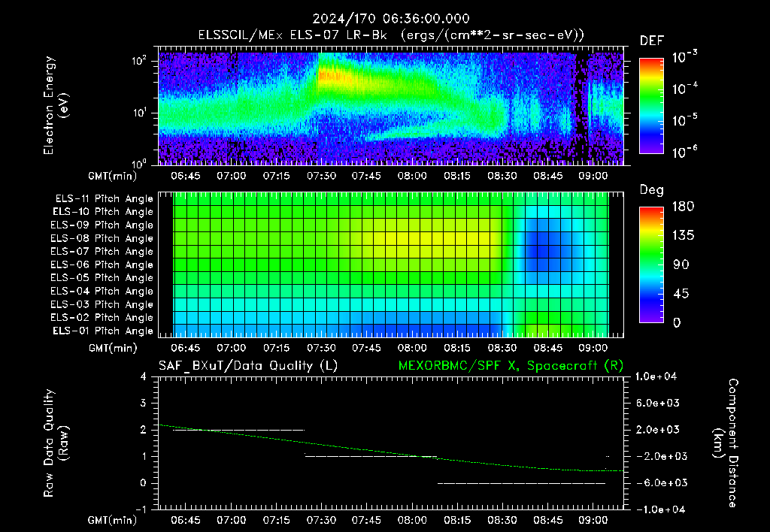Click the 08:45 tick label under pitch angle plot

coord(548,348)
